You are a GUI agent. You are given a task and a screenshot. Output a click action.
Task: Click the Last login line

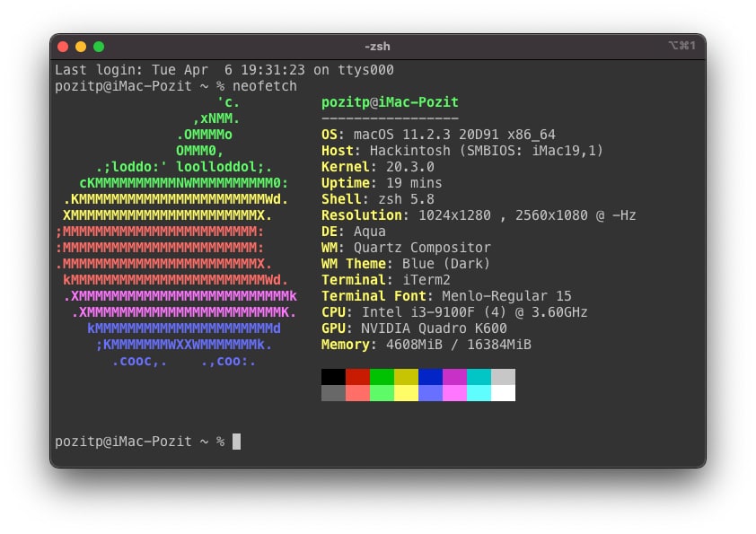pos(224,70)
